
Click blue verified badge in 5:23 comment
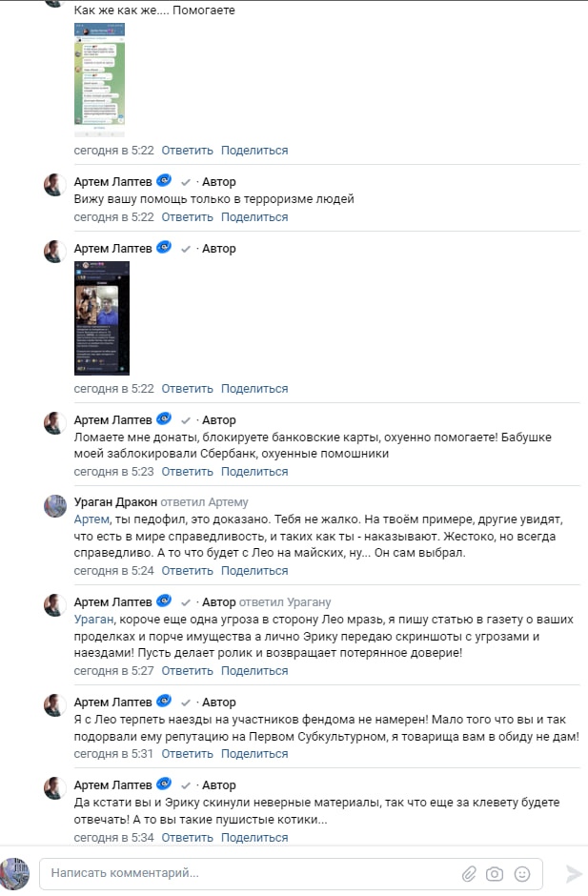pos(164,418)
